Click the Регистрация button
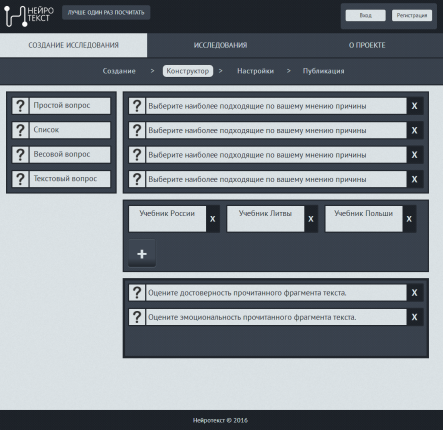444x431 pixels. point(412,15)
